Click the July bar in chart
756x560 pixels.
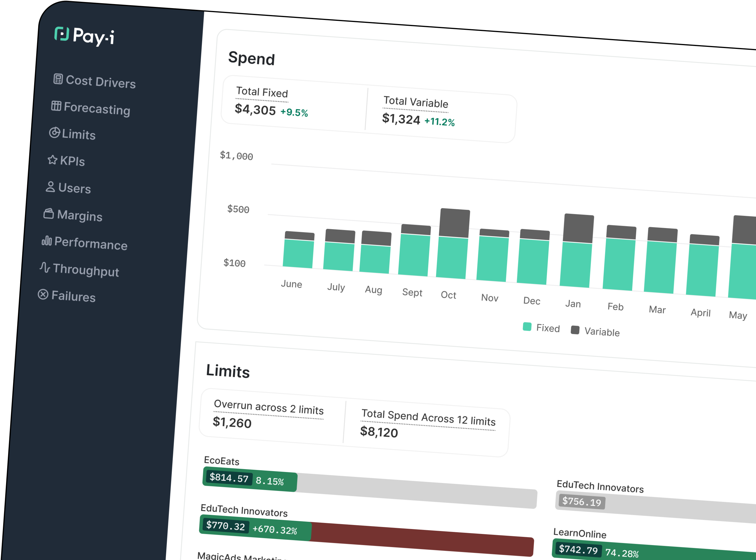(339, 250)
